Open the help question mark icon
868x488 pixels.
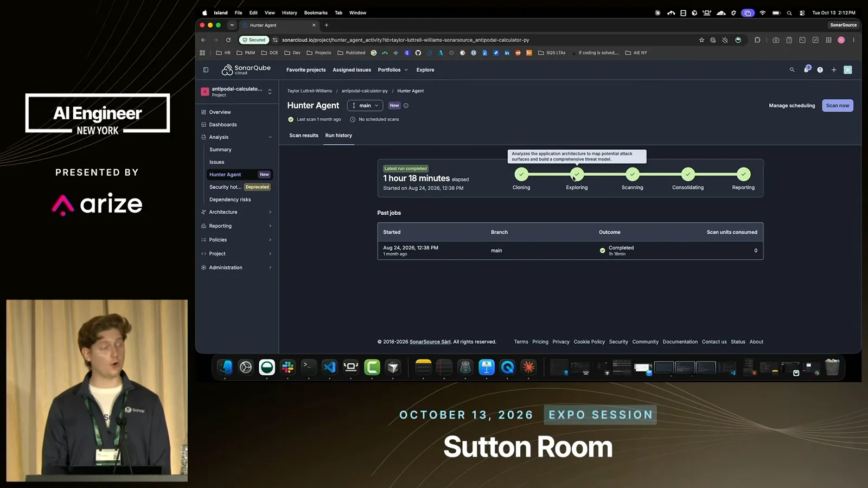tap(820, 70)
